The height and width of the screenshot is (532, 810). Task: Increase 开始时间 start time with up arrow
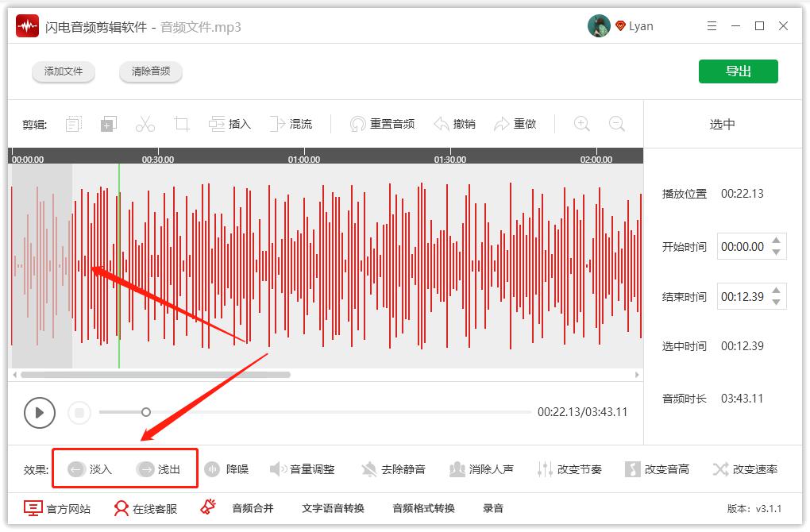[776, 240]
